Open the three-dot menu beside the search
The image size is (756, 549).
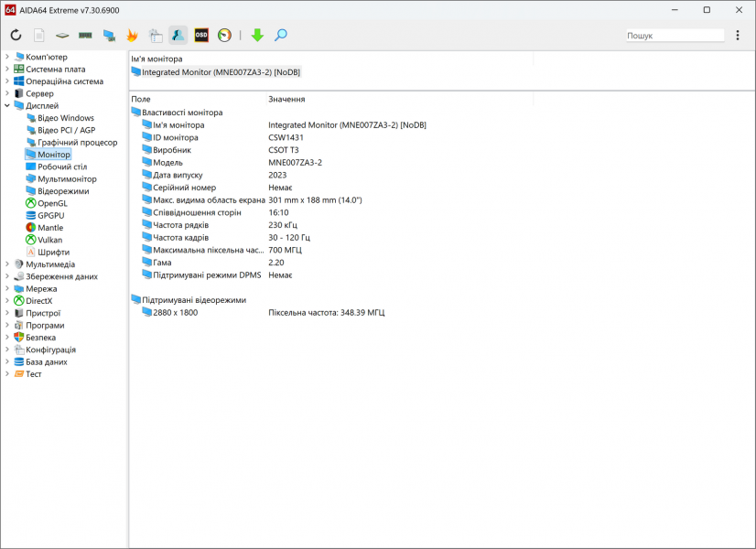point(738,36)
